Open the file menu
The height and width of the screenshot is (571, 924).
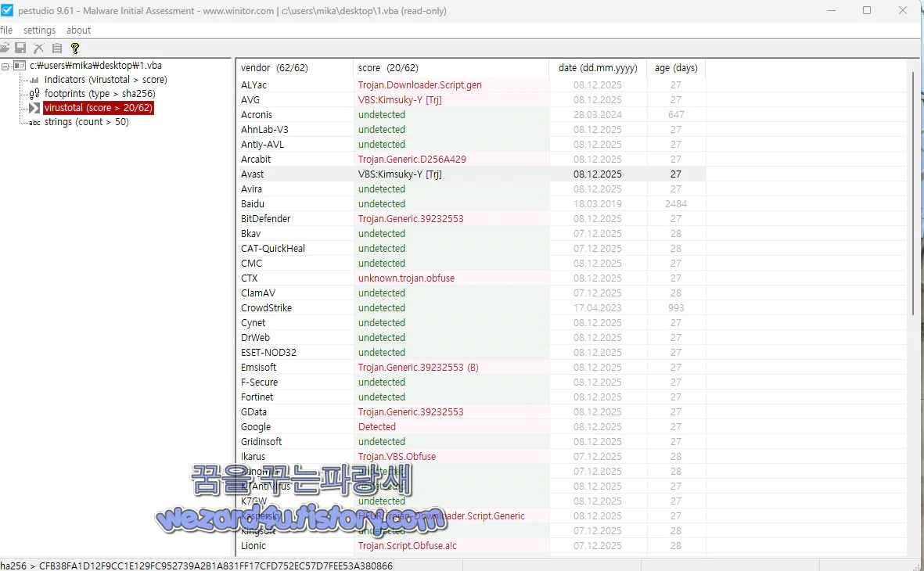click(x=7, y=30)
